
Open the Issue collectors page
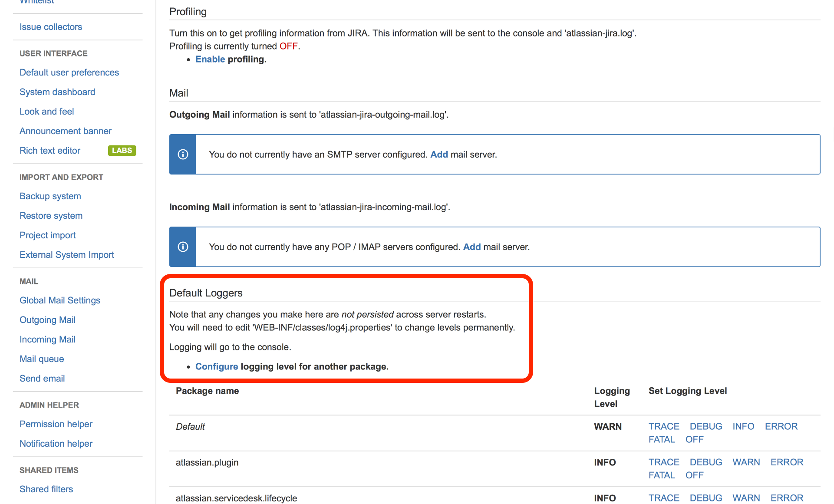[x=51, y=26]
